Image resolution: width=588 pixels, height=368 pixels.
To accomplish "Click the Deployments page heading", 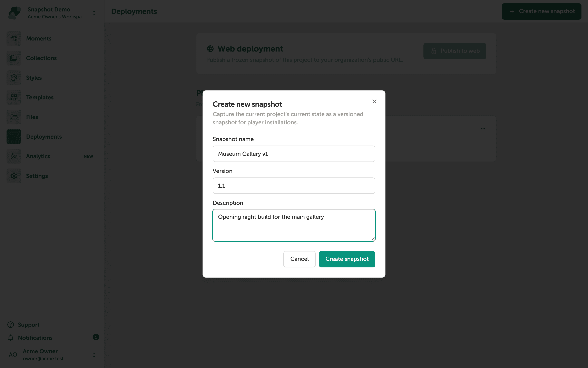I will tap(134, 11).
